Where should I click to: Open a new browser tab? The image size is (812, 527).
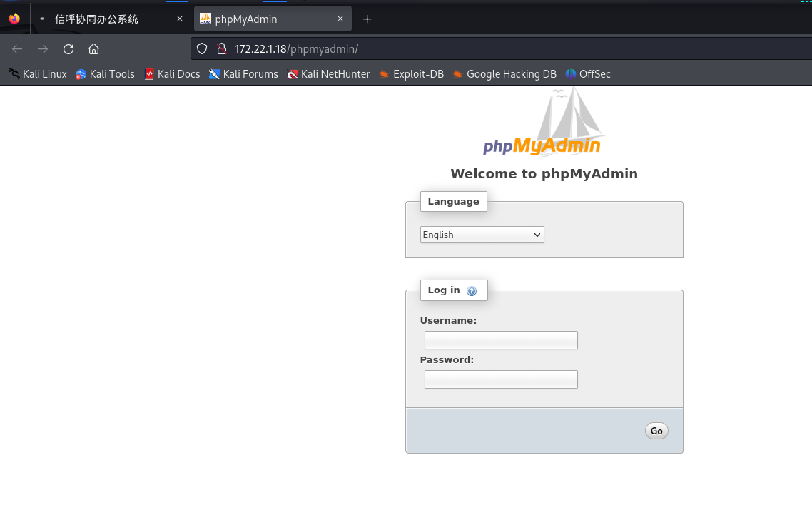pos(367,19)
